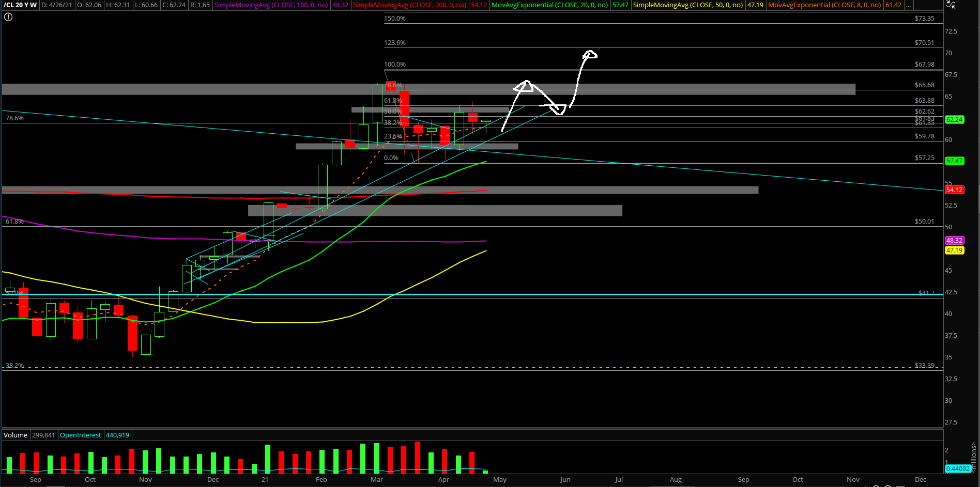The image size is (980, 487).
Task: Click the 61.42 header value
Action: [x=893, y=5]
